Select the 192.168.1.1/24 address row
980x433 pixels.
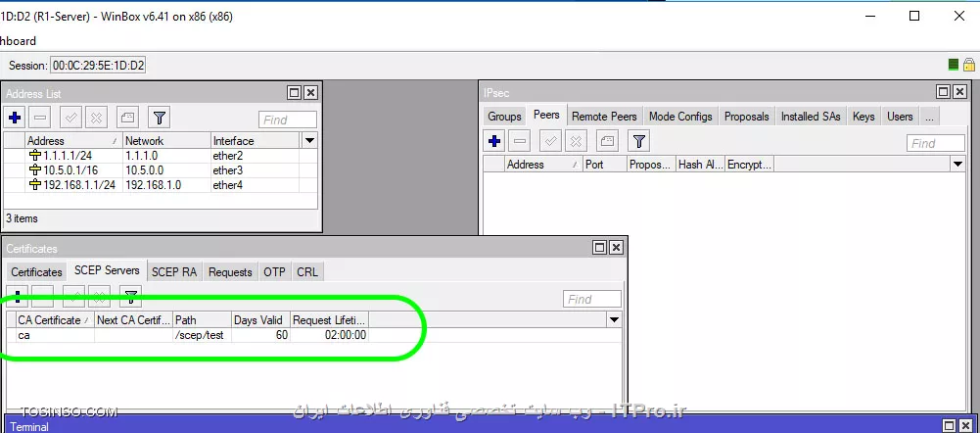pyautogui.click(x=160, y=184)
